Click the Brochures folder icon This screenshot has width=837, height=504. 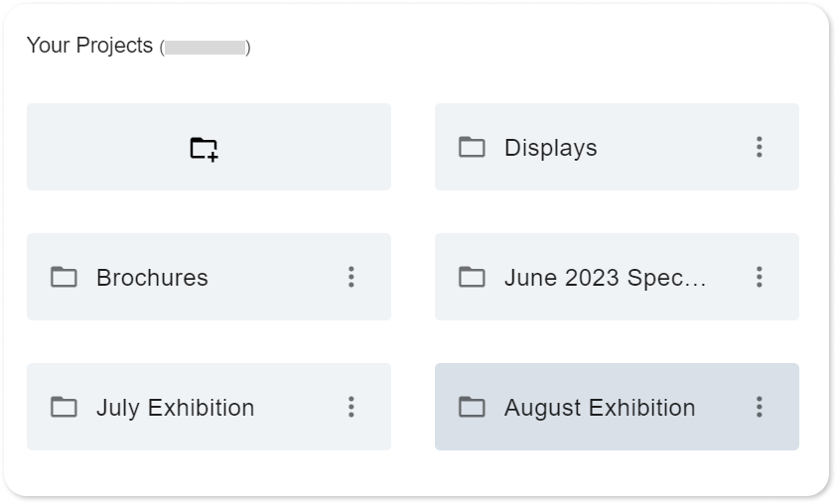pos(64,278)
